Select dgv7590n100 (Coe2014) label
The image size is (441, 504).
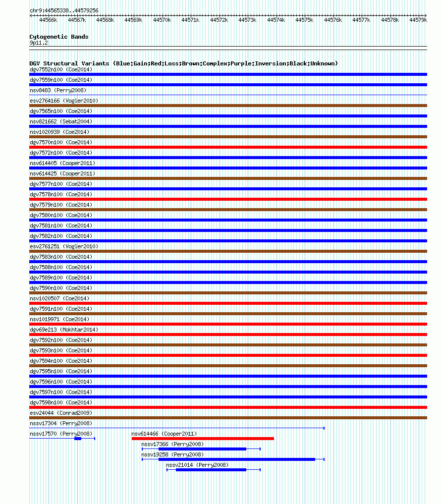(61, 288)
